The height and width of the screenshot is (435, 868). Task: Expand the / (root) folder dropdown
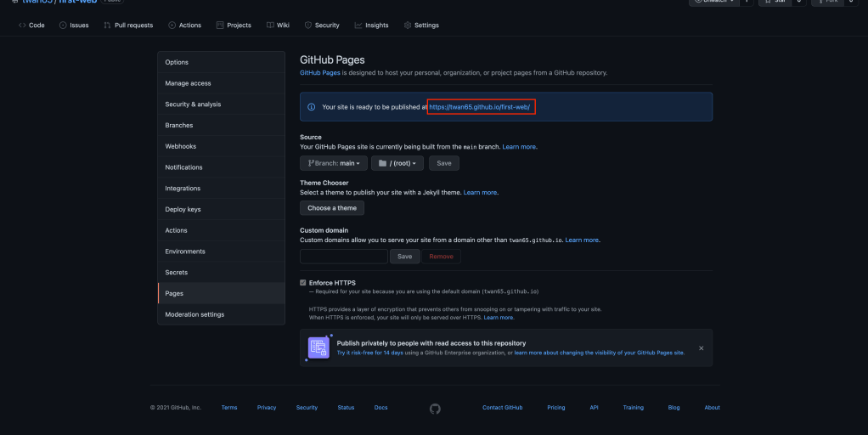pos(397,163)
